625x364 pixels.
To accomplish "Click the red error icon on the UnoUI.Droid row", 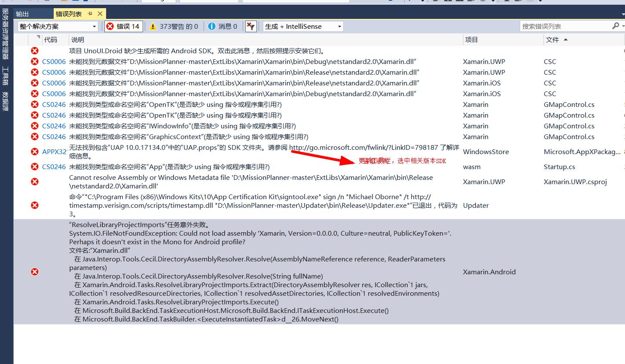I will [34, 50].
